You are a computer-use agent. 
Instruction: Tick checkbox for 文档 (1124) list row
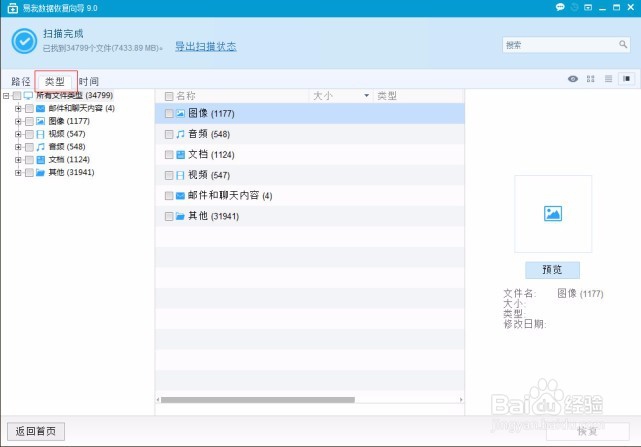pos(169,155)
